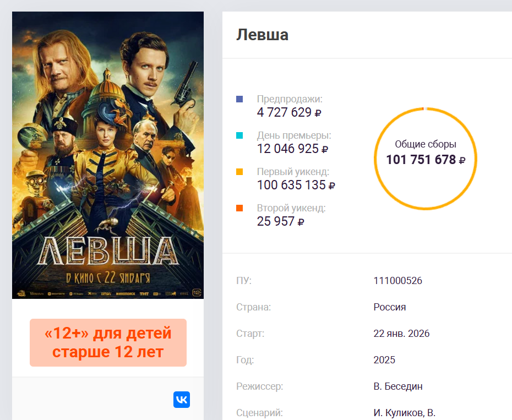Click the ПУ number 111000526
This screenshot has width=512, height=420.
point(397,281)
